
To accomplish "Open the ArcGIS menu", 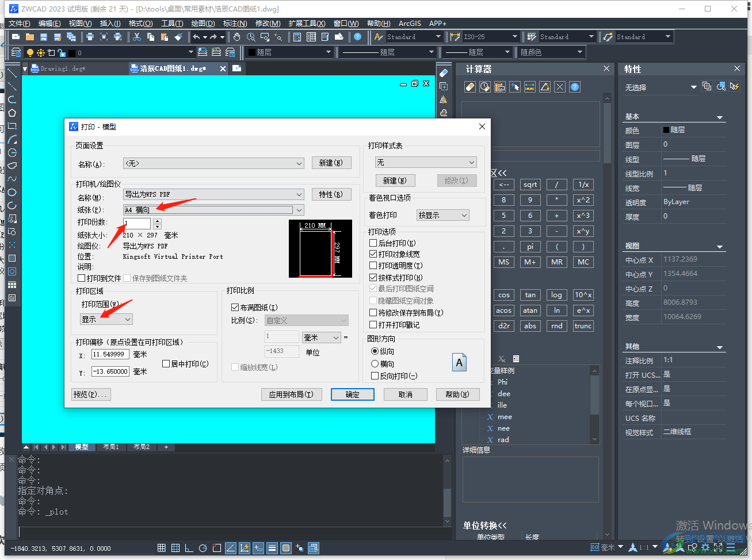I will tap(410, 24).
